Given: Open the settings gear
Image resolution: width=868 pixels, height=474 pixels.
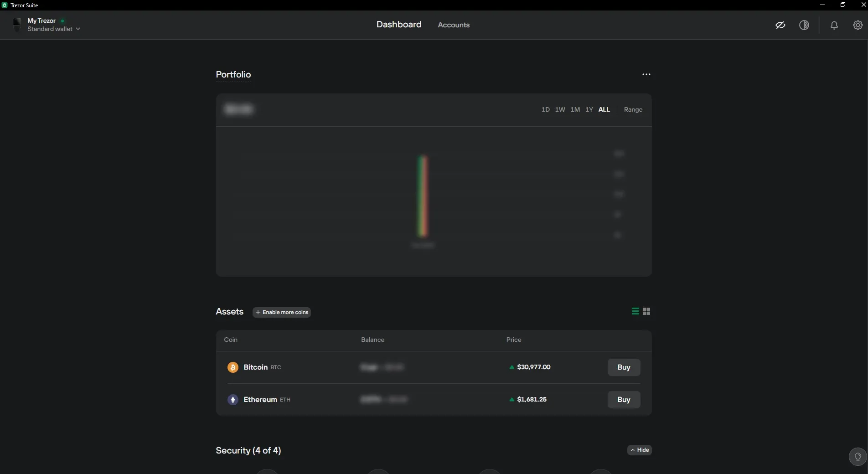Looking at the screenshot, I should pos(858,25).
